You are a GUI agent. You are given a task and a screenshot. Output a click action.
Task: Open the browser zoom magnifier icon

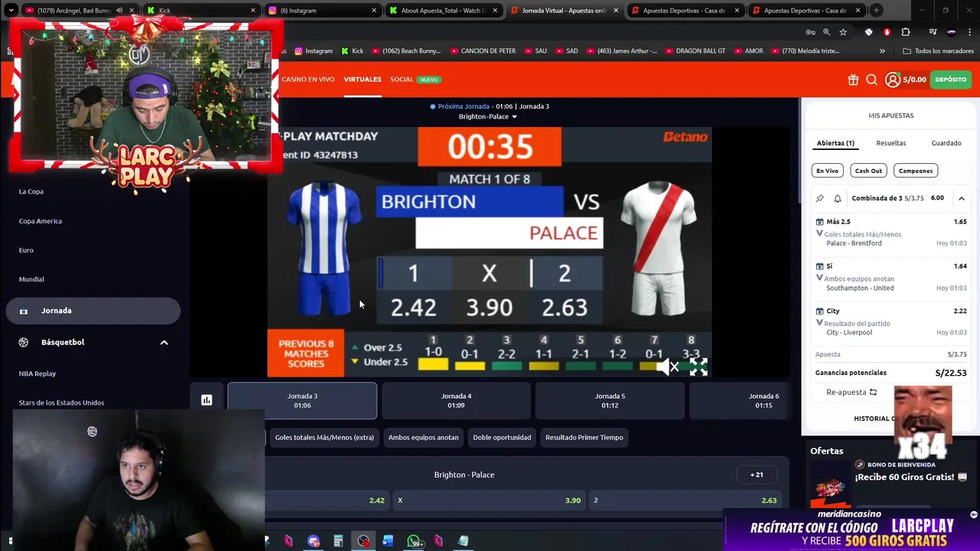click(826, 32)
